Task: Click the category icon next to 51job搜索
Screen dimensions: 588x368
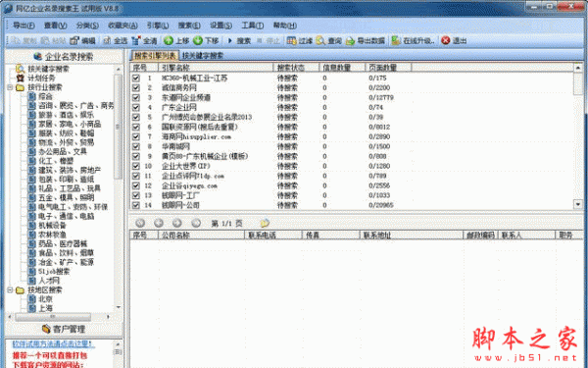Action: [x=32, y=271]
